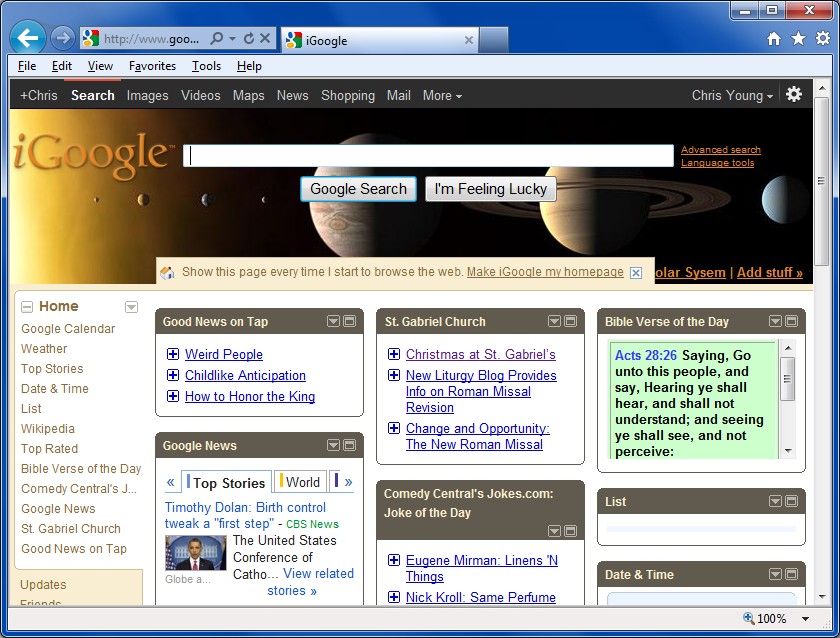Stop loading with the address bar X
Image resolution: width=840 pixels, height=638 pixels.
[x=265, y=38]
